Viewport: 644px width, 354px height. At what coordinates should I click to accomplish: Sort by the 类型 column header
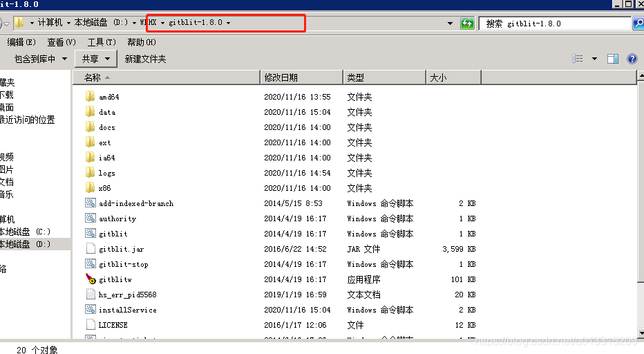[384, 77]
